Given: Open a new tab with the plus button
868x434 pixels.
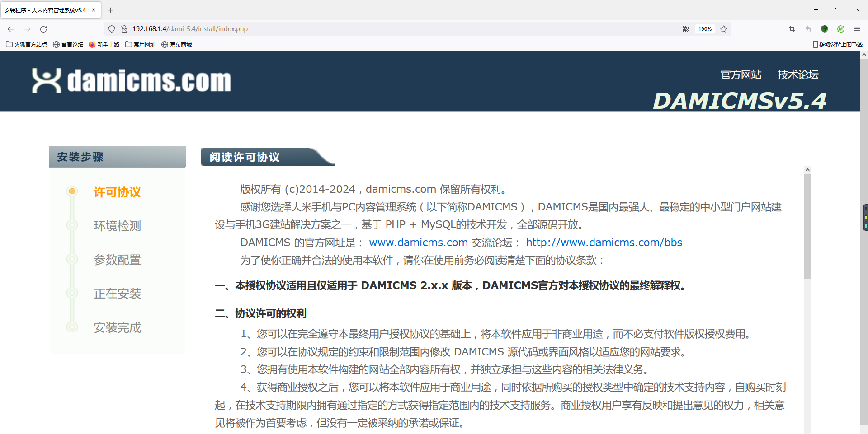Looking at the screenshot, I should (x=110, y=10).
